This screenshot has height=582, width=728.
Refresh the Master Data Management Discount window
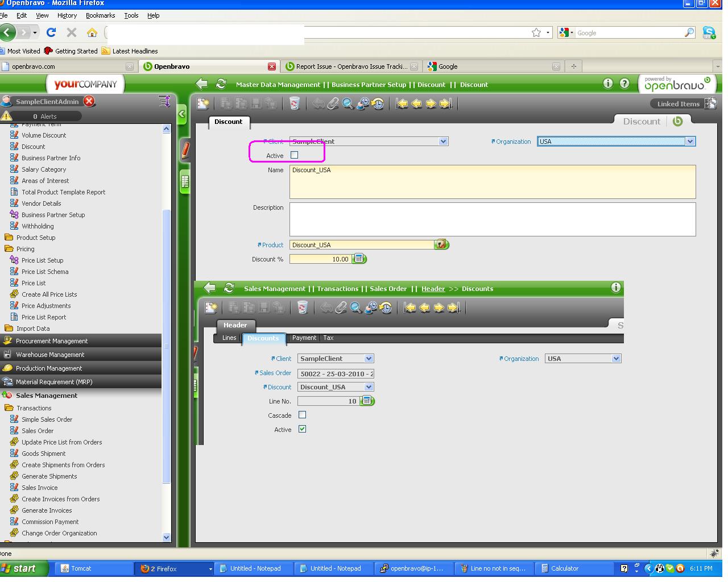pos(221,84)
